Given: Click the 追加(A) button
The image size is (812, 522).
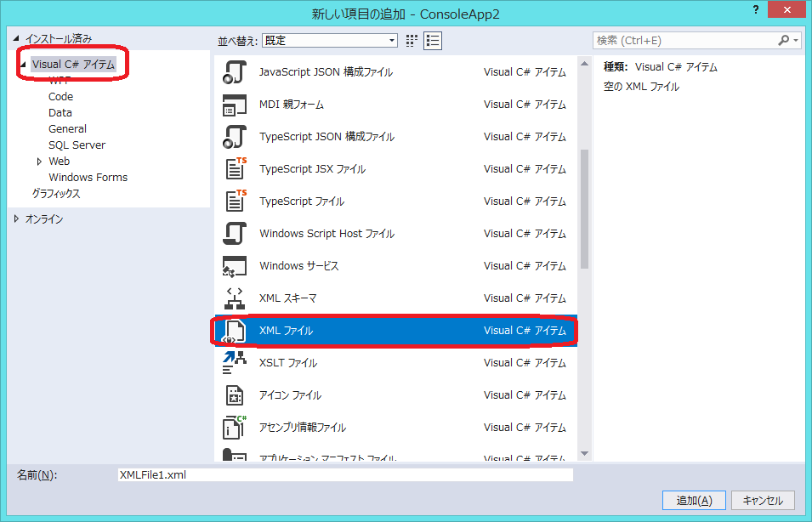Looking at the screenshot, I should pyautogui.click(x=694, y=500).
